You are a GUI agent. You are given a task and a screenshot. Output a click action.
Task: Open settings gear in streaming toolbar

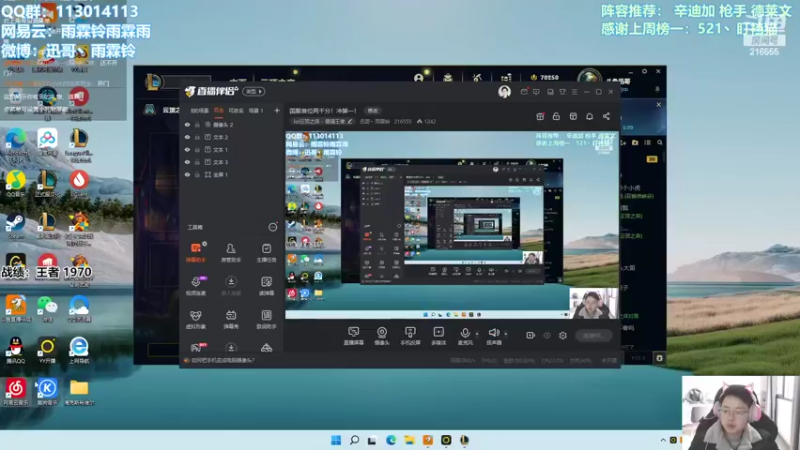pos(563,335)
